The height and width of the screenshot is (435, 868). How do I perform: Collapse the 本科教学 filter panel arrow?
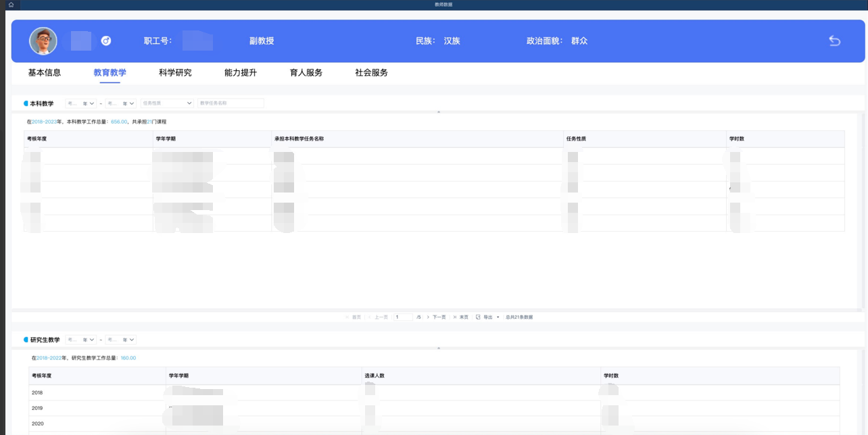pyautogui.click(x=439, y=111)
